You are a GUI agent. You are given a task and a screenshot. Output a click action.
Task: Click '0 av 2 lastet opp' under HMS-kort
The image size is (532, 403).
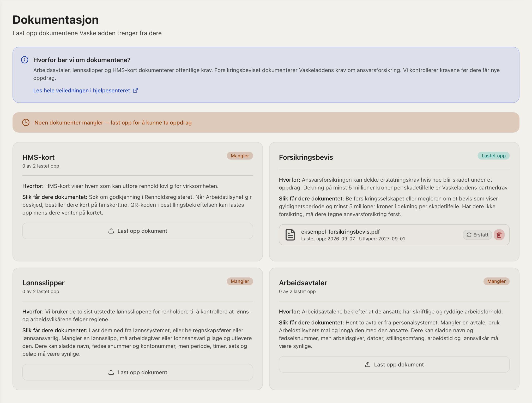(x=41, y=166)
